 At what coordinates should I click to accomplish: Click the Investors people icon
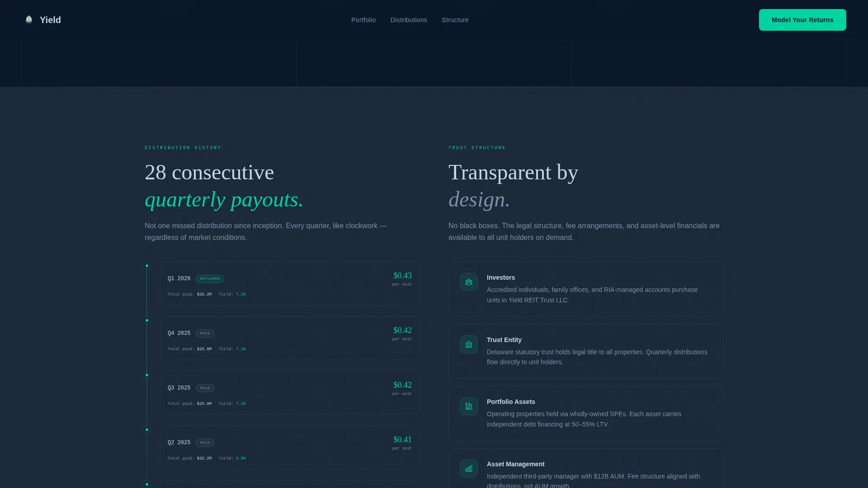pyautogui.click(x=469, y=282)
